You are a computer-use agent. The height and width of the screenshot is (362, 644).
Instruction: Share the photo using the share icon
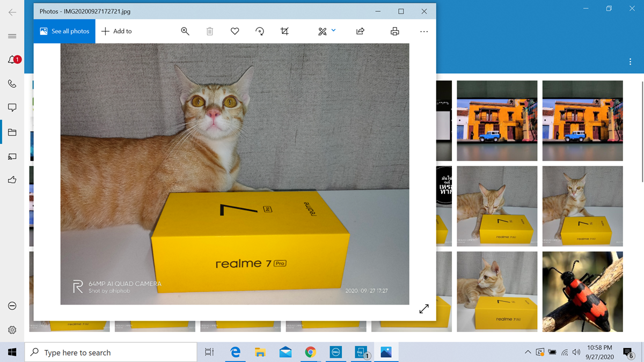360,31
